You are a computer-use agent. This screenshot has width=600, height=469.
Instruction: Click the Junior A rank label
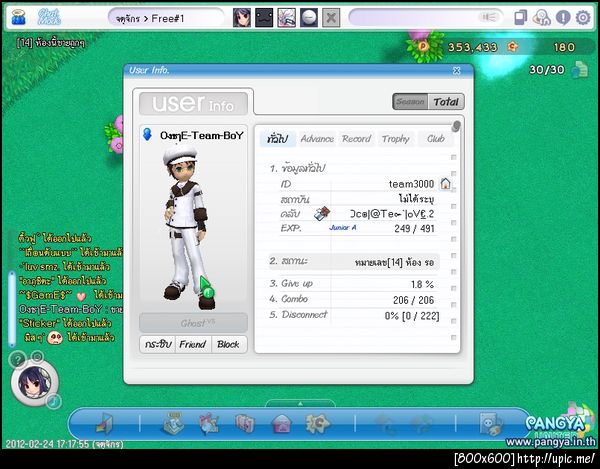pos(343,228)
